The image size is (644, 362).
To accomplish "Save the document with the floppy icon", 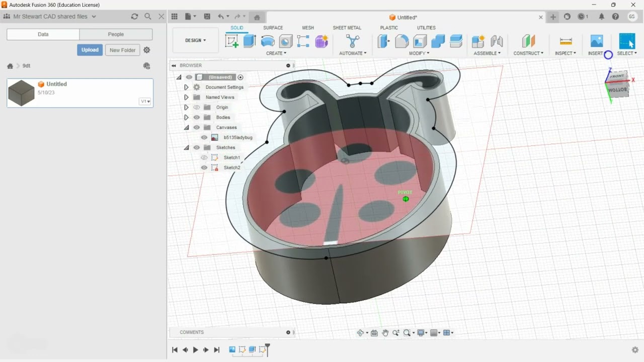I will pos(207,17).
